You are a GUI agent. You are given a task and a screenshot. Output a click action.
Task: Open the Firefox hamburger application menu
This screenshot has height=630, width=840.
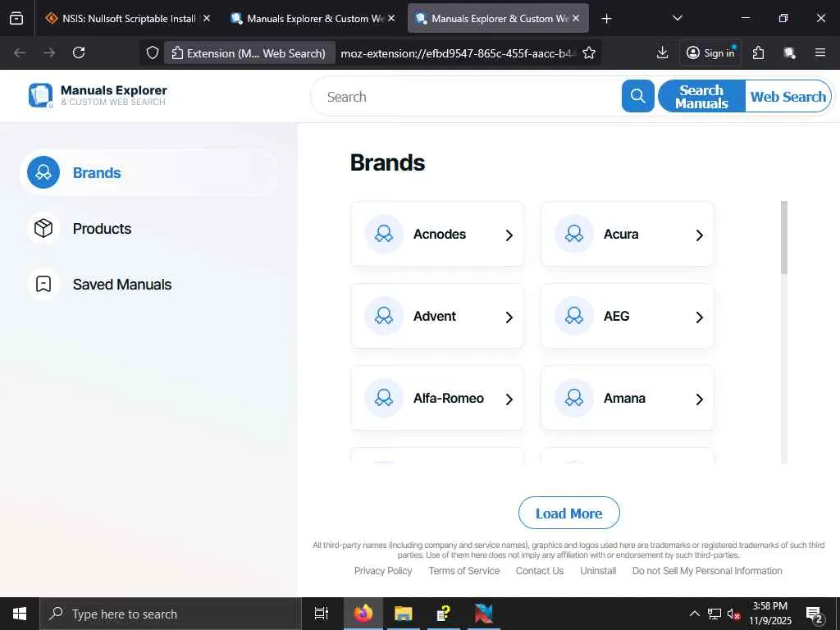[x=819, y=52]
